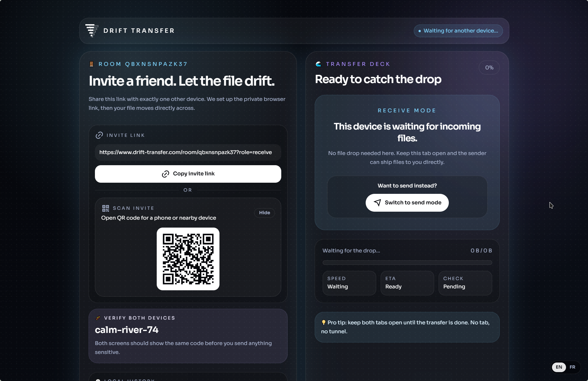Switch to send mode
This screenshot has height=381, width=588.
407,203
